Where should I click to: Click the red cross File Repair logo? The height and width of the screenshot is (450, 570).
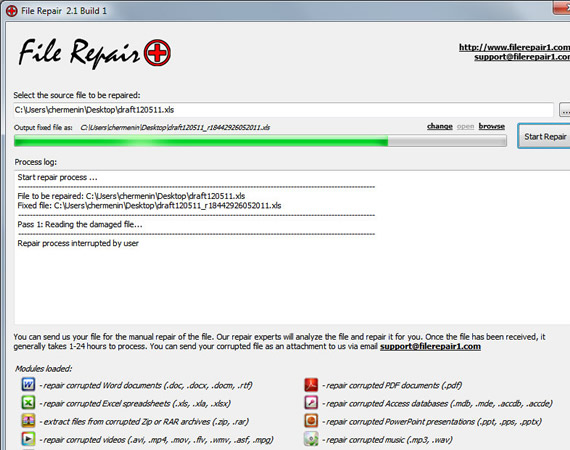click(157, 53)
